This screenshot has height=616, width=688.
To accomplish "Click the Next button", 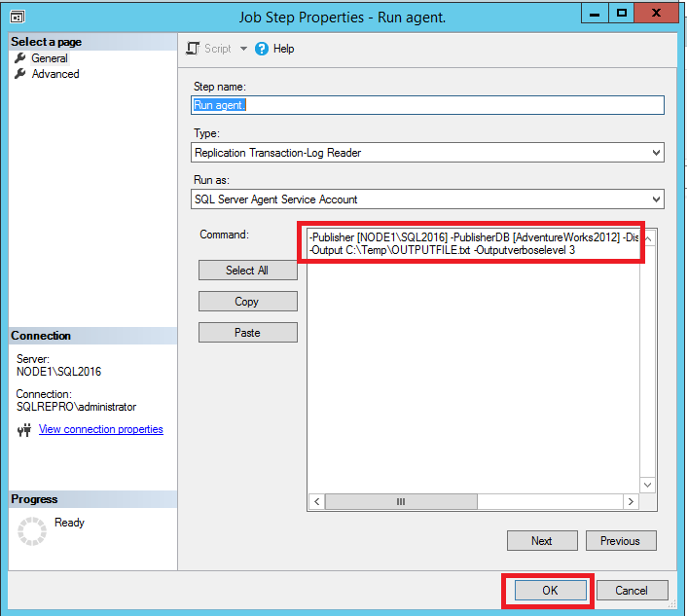I will pyautogui.click(x=542, y=540).
